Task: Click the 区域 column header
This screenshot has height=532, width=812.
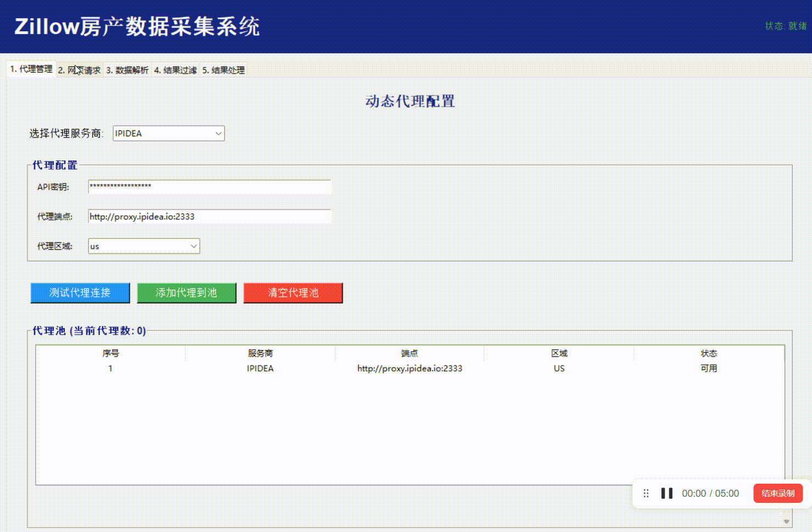Action: coord(559,353)
